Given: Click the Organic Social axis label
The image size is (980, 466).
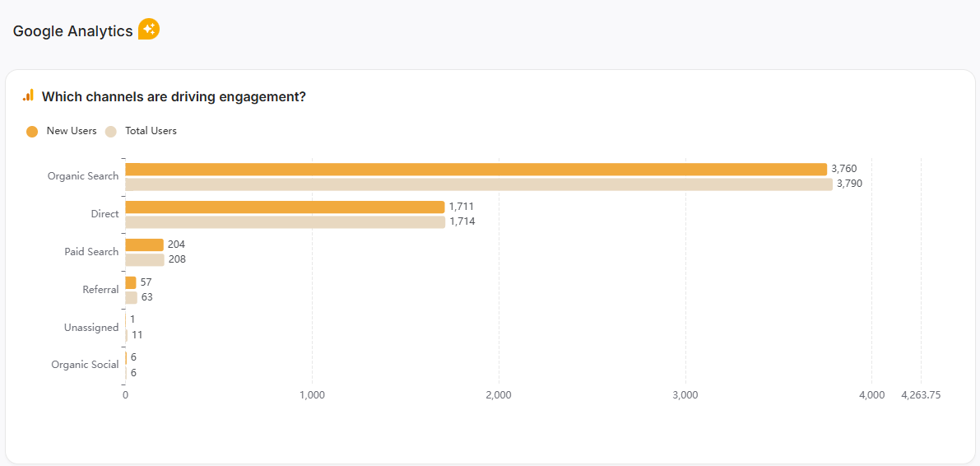Looking at the screenshot, I should click(85, 365).
